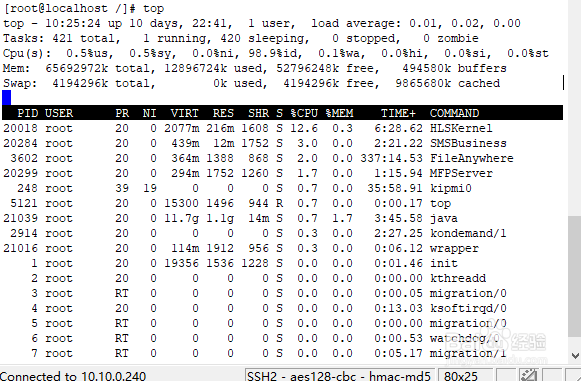581x381 pixels.
Task: Select the SMSBusiness process name
Action: pyautogui.click(x=468, y=143)
